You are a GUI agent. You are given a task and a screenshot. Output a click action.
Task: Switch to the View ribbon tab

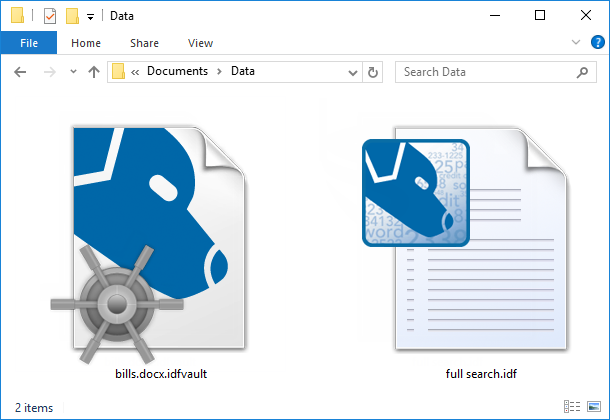pyautogui.click(x=200, y=43)
